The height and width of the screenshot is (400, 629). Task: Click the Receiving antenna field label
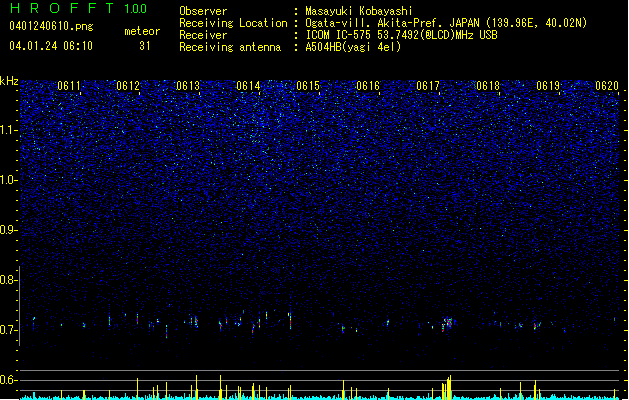tap(230, 47)
